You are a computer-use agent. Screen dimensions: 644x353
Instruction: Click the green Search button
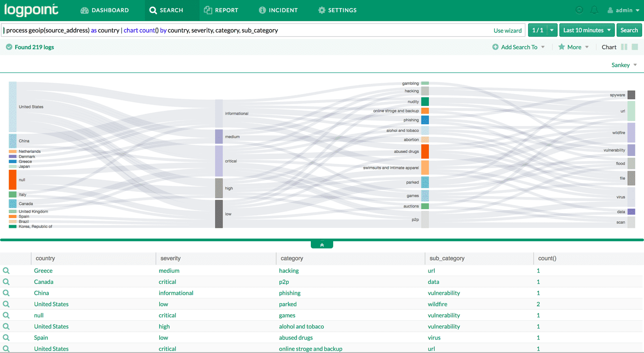pos(629,30)
